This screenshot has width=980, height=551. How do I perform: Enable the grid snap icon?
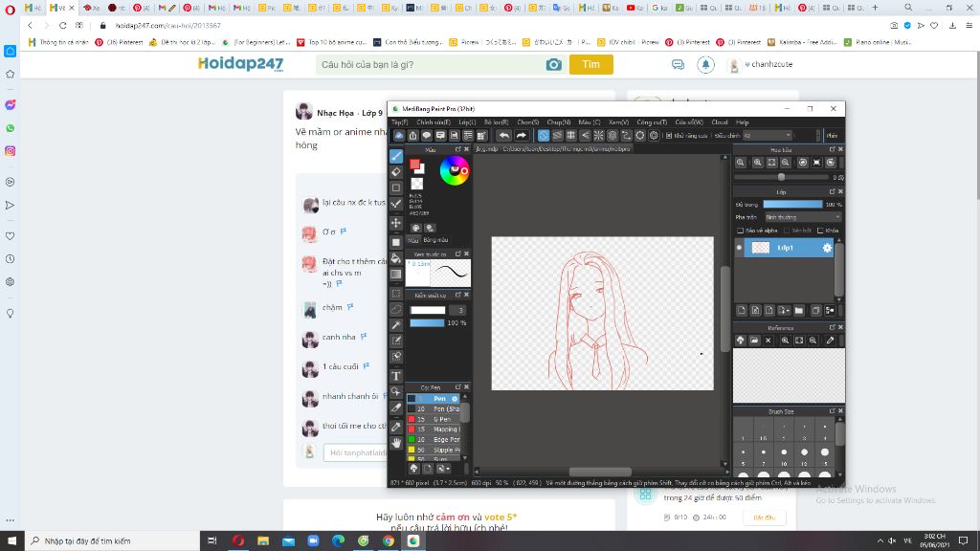coord(571,136)
